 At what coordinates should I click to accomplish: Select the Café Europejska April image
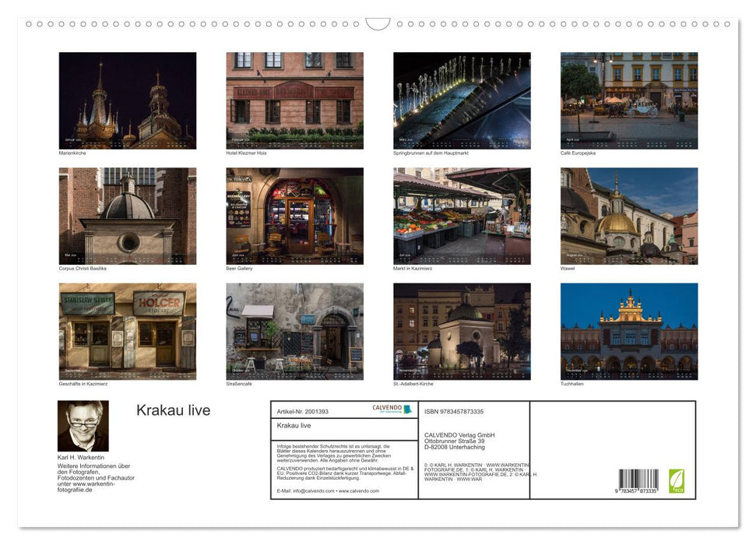[x=628, y=99]
